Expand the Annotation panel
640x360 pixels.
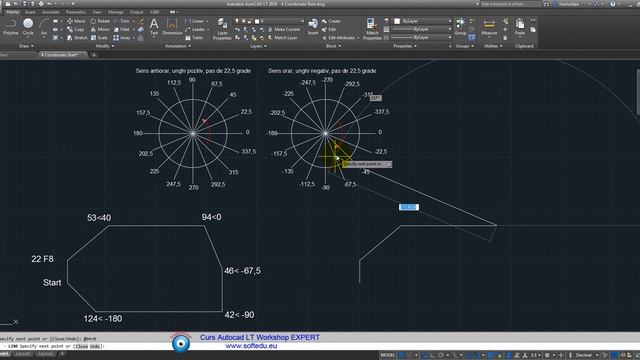[178, 46]
